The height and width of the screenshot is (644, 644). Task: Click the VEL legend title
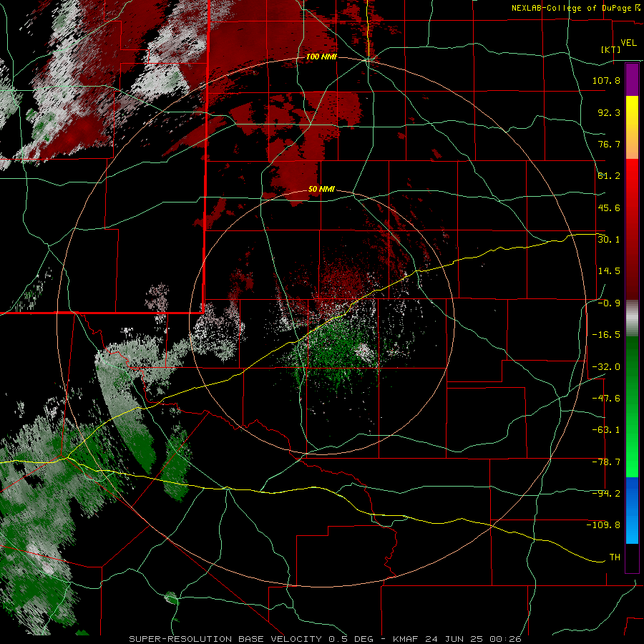[x=628, y=43]
